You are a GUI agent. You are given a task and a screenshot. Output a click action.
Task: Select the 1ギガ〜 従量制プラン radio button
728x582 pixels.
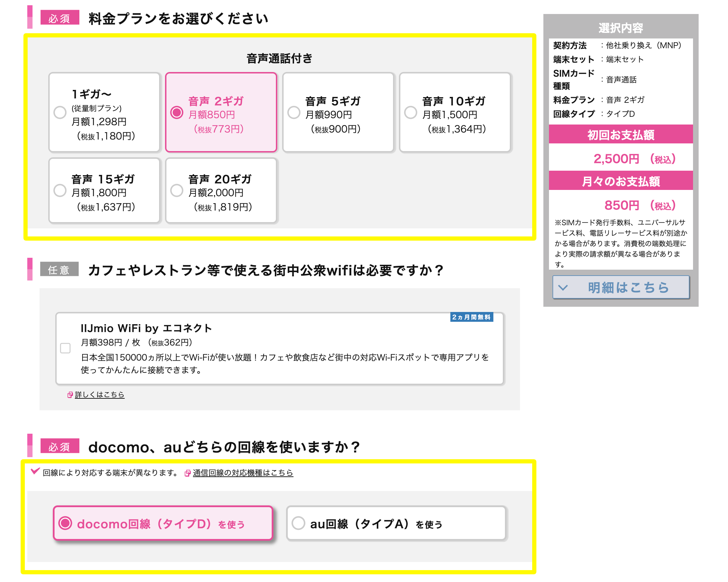click(x=60, y=112)
